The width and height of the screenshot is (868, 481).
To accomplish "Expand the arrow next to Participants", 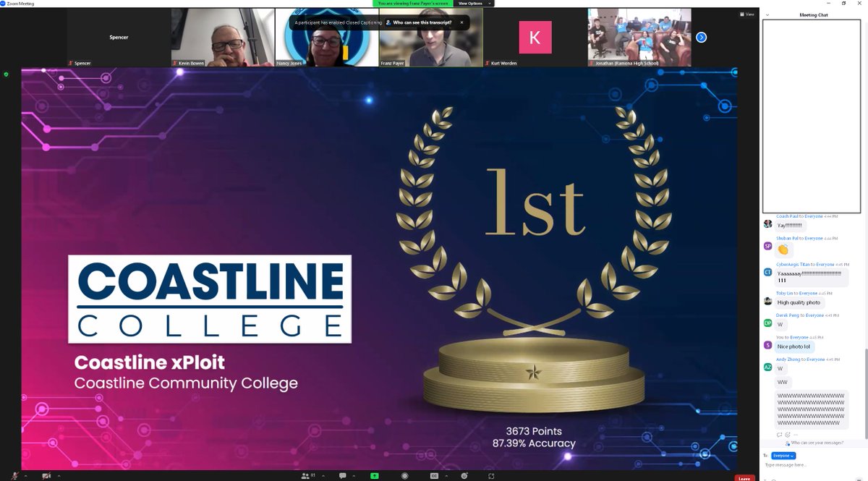I will (x=323, y=475).
